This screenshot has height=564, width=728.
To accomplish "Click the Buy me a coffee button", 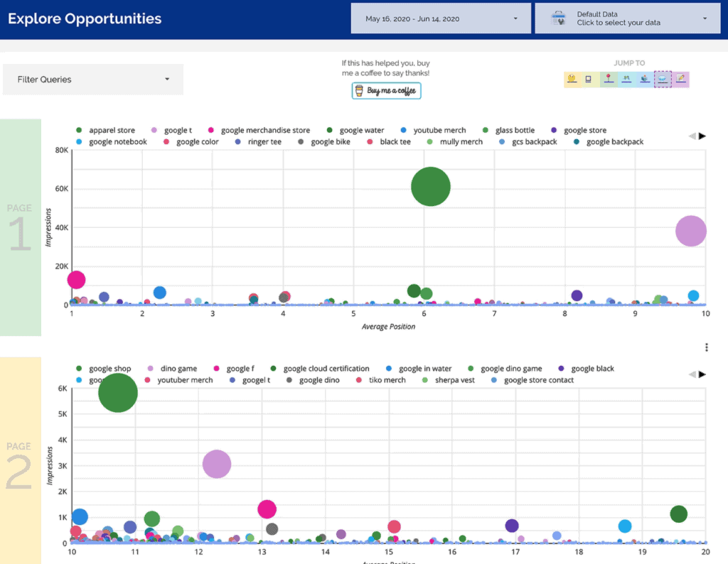I will pyautogui.click(x=386, y=90).
